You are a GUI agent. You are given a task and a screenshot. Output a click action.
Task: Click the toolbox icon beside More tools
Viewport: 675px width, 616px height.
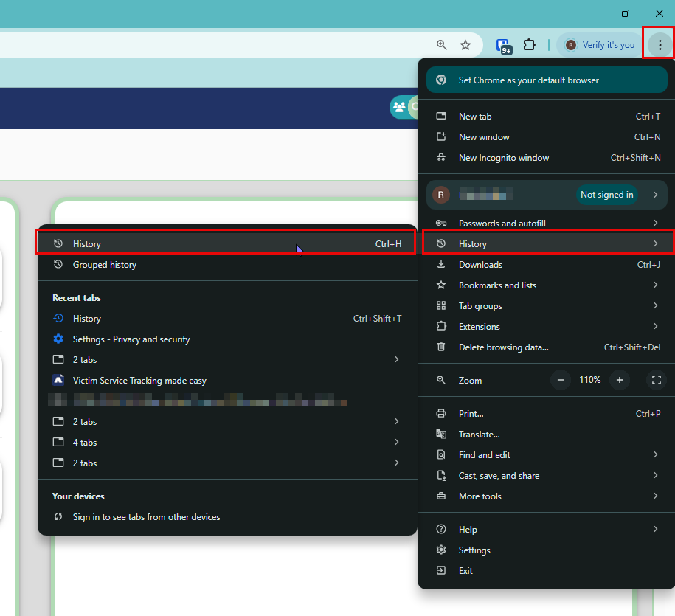[x=441, y=496]
